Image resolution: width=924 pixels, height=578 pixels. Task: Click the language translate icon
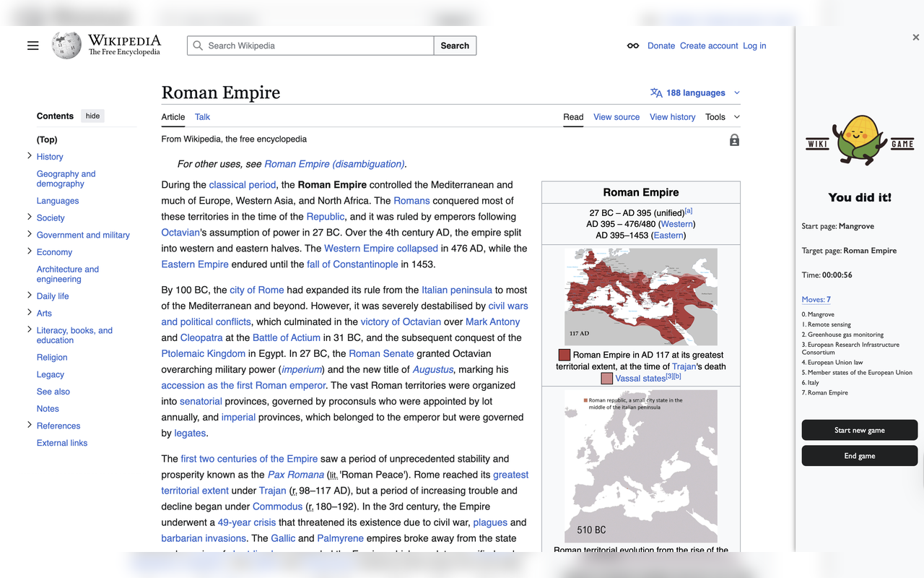pyautogui.click(x=656, y=92)
